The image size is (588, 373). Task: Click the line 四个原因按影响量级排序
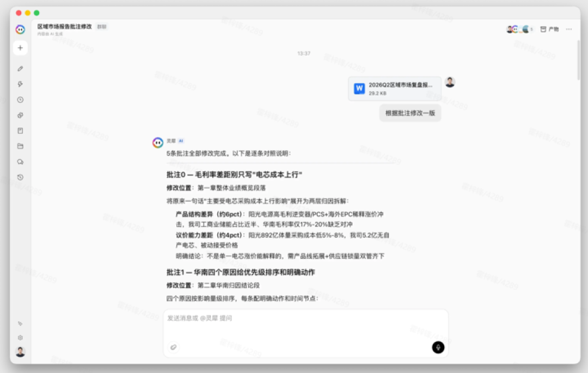[x=242, y=299]
